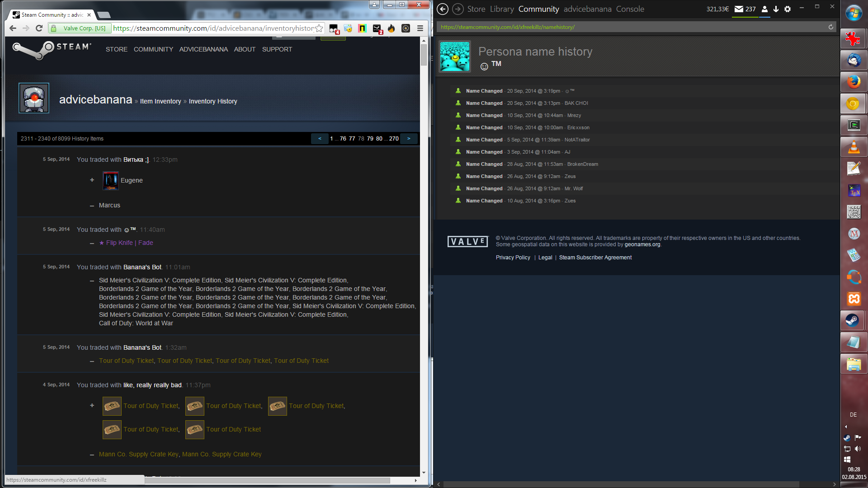Click the Steam client back arrow

(x=443, y=9)
